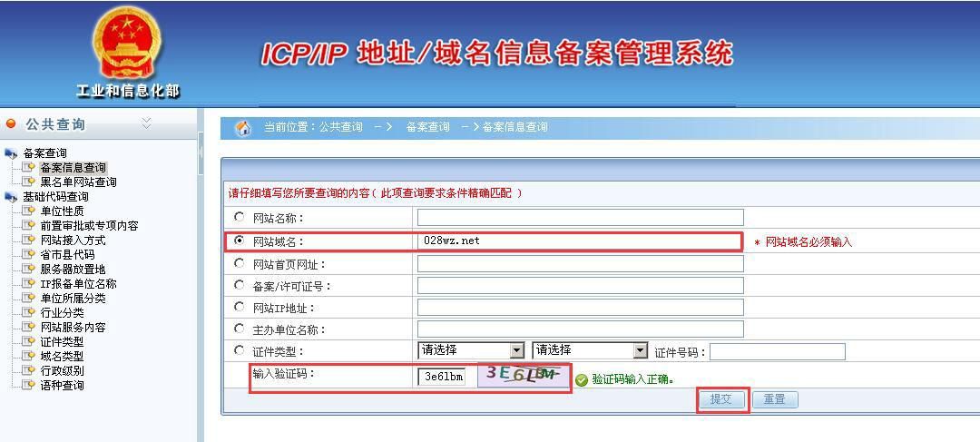The height and width of the screenshot is (442, 980).
Task: Open 省市县代码 in the sidebar
Action: [x=67, y=254]
